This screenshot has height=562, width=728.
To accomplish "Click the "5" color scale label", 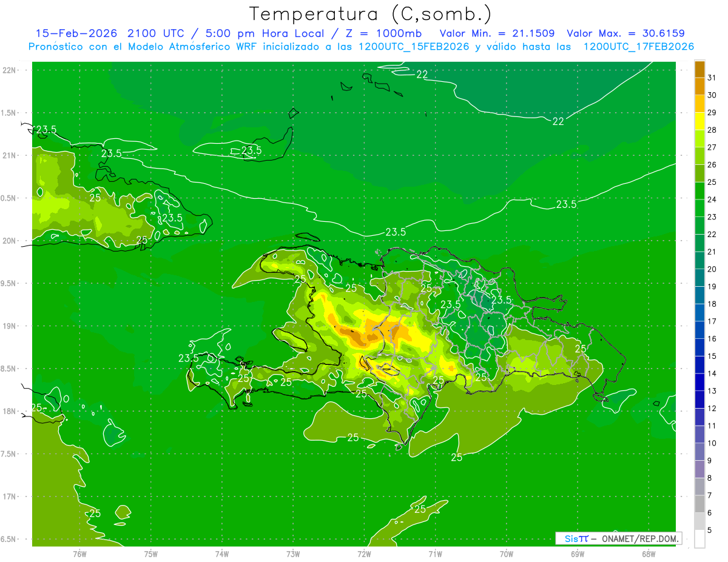I will (x=710, y=530).
